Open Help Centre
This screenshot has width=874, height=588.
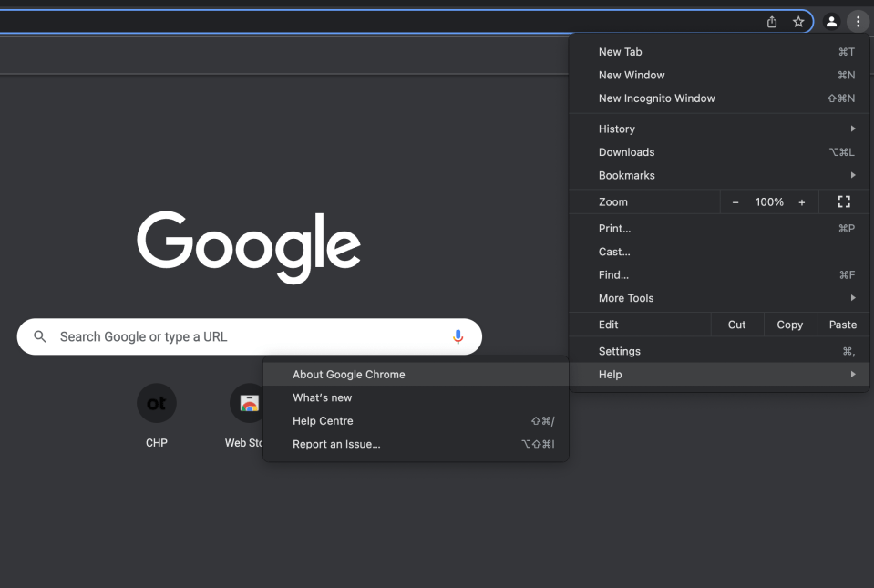pos(416,421)
